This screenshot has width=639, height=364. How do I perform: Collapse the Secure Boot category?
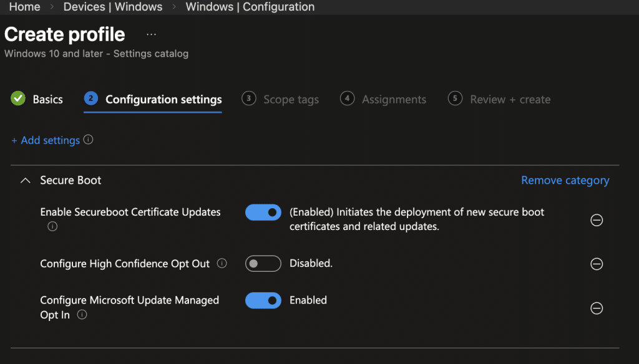25,181
